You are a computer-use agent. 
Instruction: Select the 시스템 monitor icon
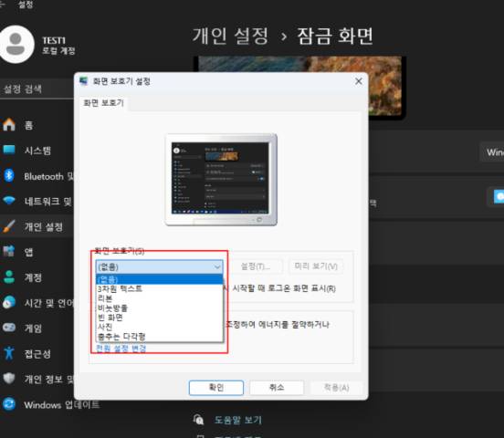[x=9, y=150]
